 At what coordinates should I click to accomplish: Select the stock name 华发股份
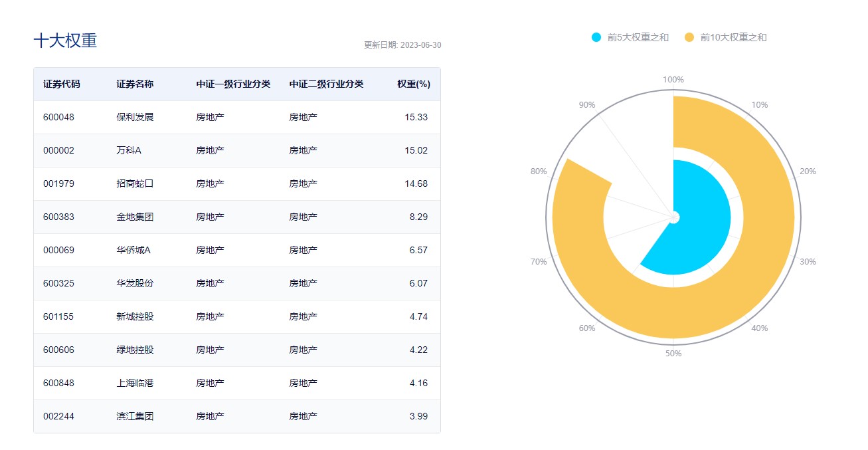tap(135, 283)
